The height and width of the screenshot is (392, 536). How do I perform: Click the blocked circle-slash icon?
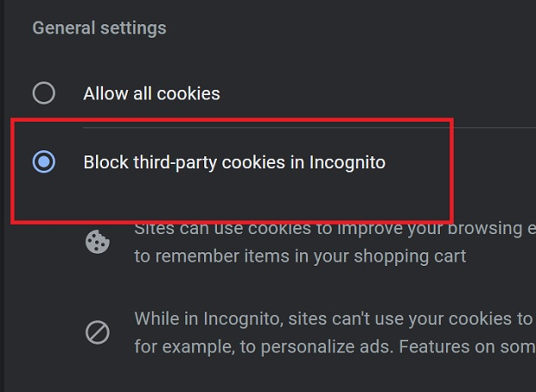click(x=98, y=332)
